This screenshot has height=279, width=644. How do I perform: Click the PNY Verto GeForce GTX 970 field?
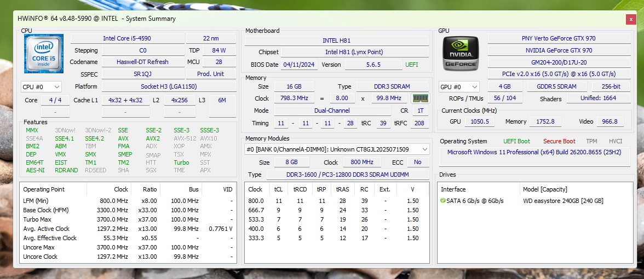[559, 38]
